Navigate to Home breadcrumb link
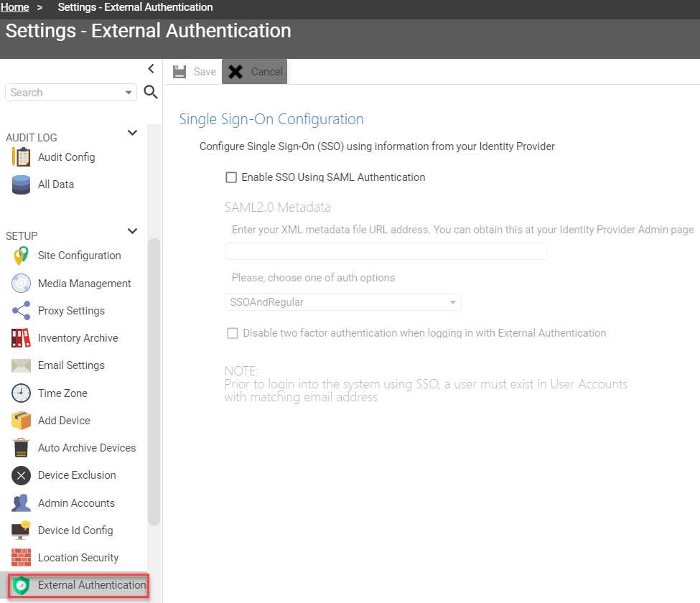The image size is (700, 603). coord(14,7)
